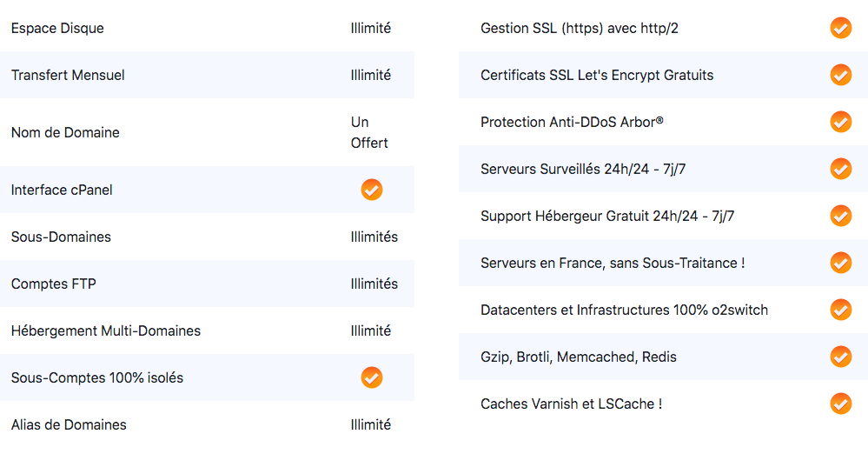The height and width of the screenshot is (454, 868).
Task: Click the Datacenters et Infrastructures checkmark icon
Action: click(840, 310)
